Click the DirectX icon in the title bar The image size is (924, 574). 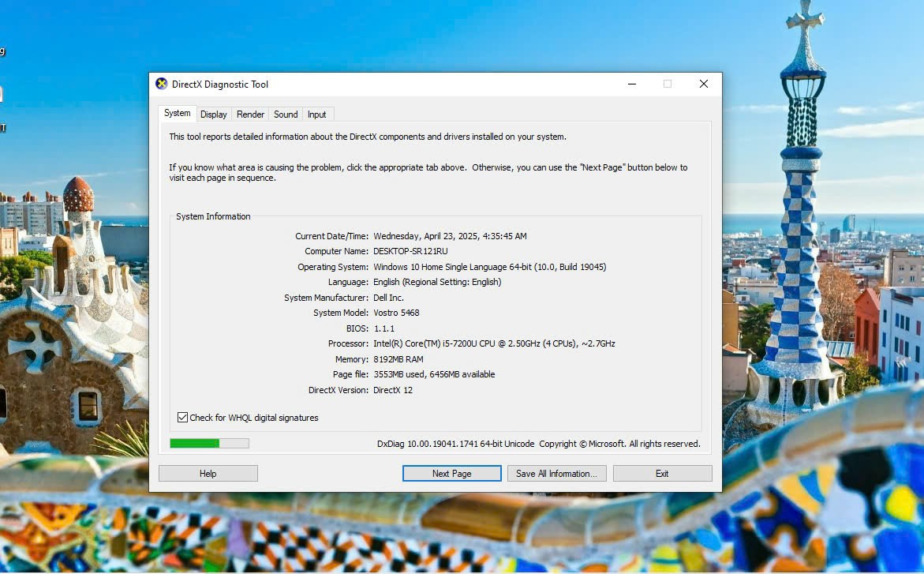pos(162,84)
